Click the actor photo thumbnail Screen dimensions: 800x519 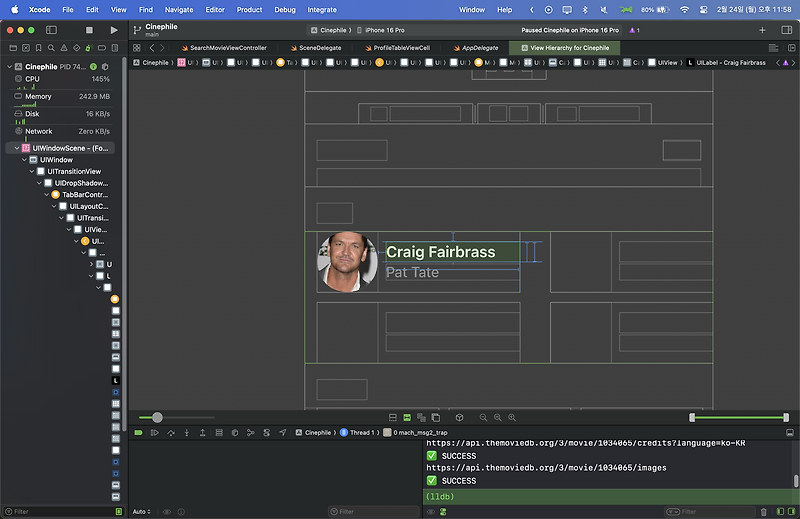click(x=347, y=262)
